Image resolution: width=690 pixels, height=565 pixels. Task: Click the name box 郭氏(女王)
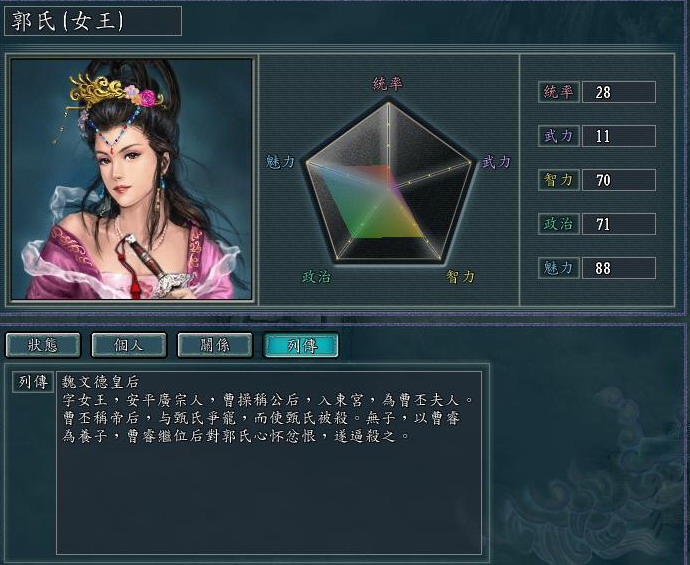(93, 21)
